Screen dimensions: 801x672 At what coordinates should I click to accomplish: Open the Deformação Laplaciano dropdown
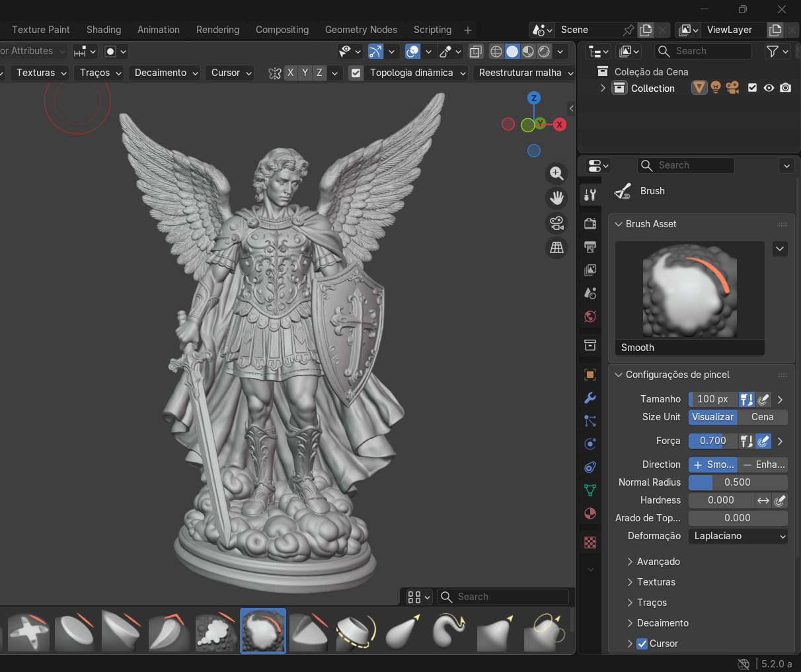(738, 536)
